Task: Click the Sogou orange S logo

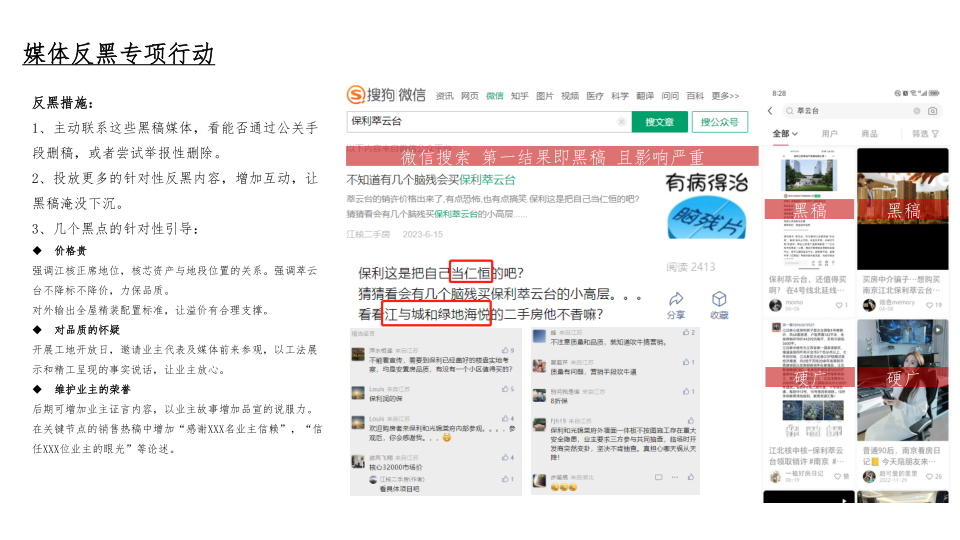Action: tap(356, 95)
